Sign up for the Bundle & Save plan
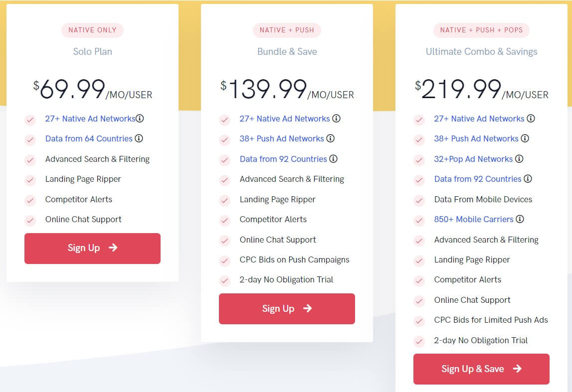This screenshot has width=572, height=392. coord(287,309)
